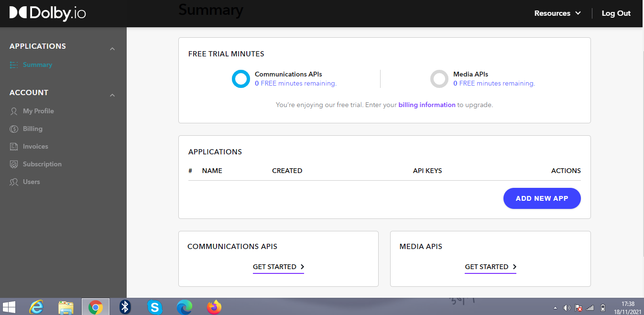Click the Communications APIs blue ring icon

[241, 79]
